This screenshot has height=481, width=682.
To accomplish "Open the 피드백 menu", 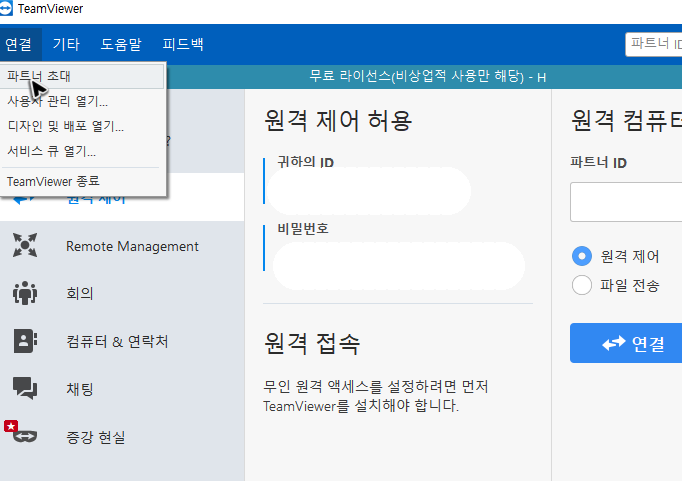I will click(x=183, y=44).
